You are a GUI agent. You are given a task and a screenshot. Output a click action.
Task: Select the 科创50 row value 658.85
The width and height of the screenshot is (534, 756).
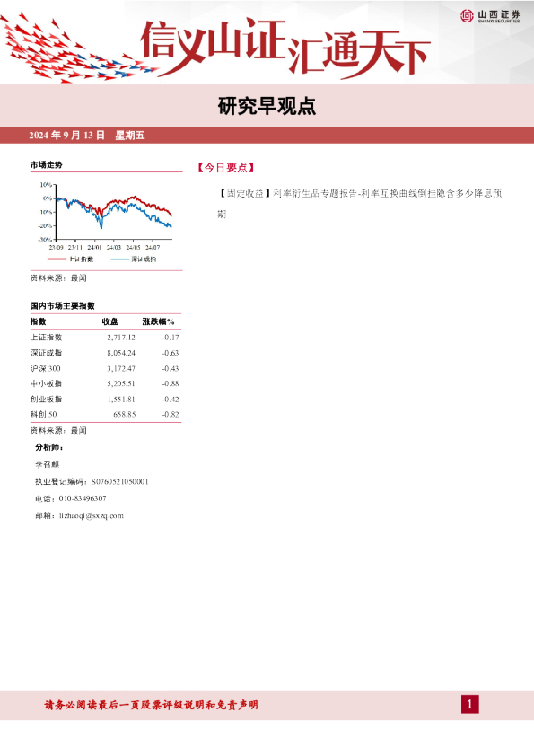(125, 414)
